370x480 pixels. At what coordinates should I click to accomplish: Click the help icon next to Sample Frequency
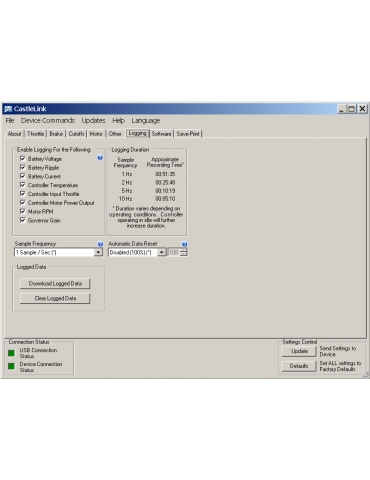(100, 244)
